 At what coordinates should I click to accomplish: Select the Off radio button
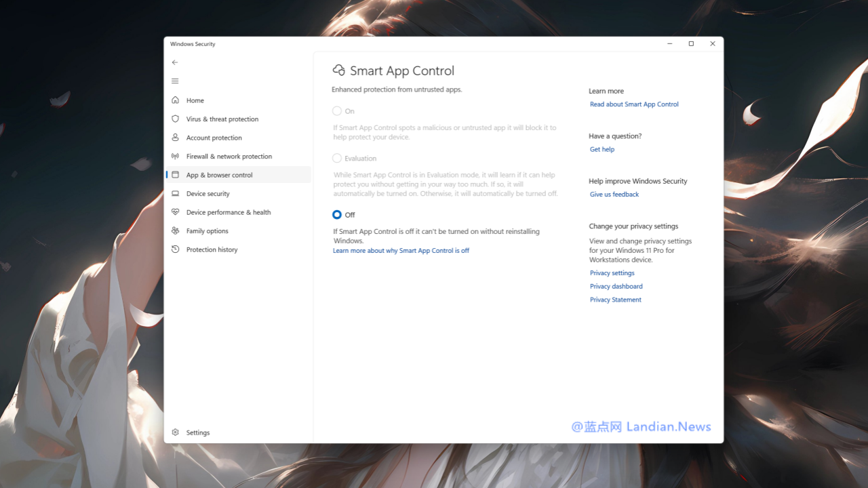(337, 214)
